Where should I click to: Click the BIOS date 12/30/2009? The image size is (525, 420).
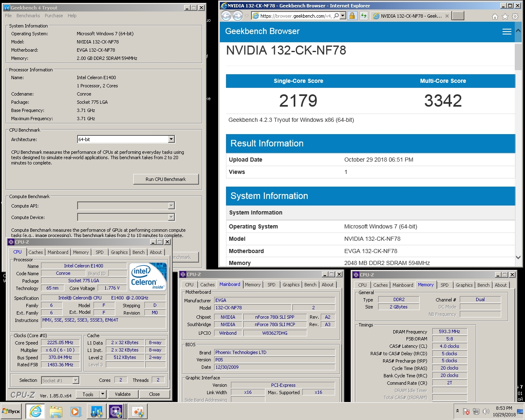click(227, 367)
